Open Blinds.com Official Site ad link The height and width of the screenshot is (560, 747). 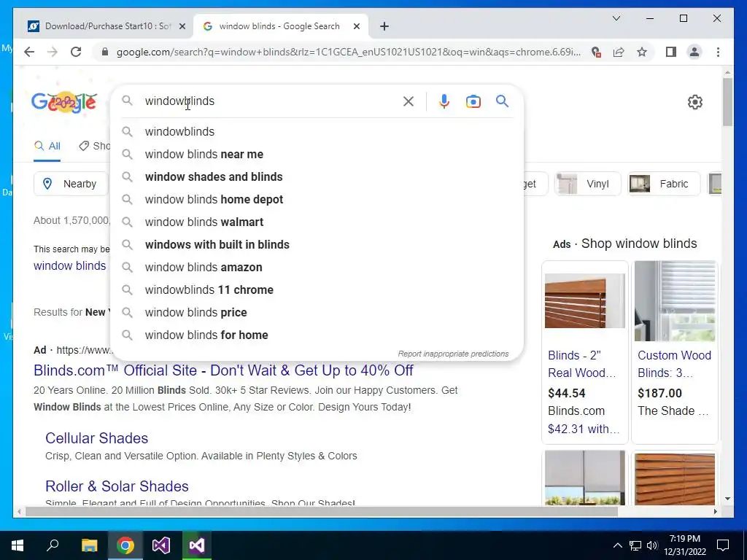pyautogui.click(x=223, y=370)
